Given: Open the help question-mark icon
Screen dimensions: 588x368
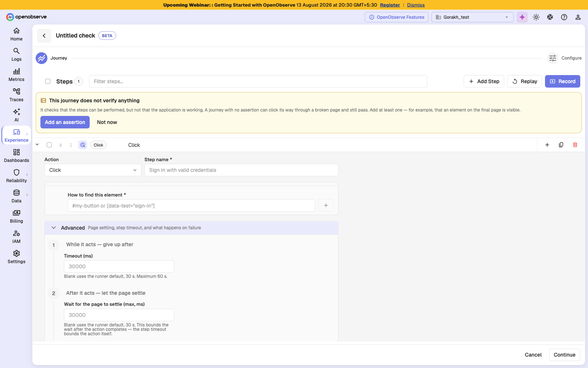Looking at the screenshot, I should tap(564, 17).
